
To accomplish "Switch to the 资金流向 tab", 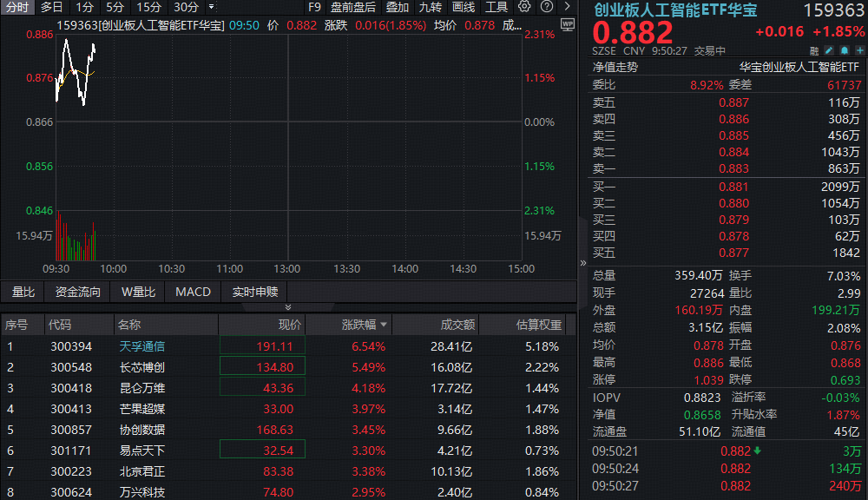I will pos(77,292).
